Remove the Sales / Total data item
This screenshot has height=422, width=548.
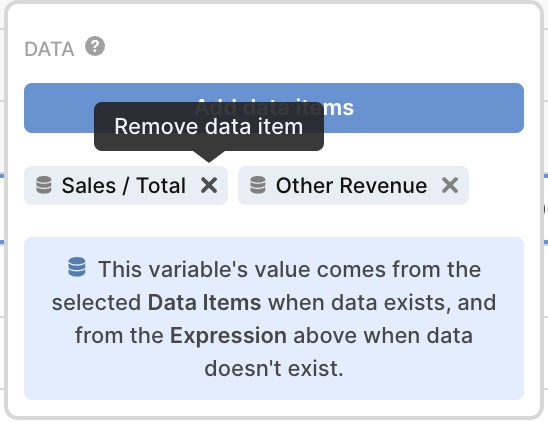click(x=209, y=185)
